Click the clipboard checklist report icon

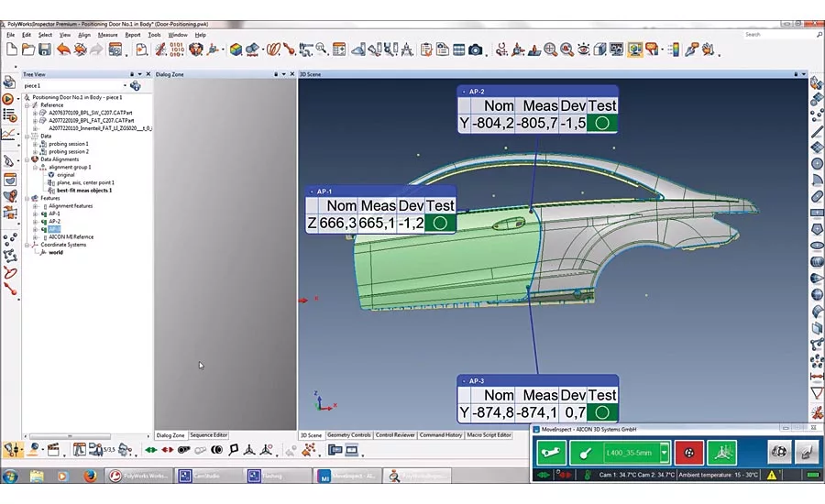click(x=426, y=50)
